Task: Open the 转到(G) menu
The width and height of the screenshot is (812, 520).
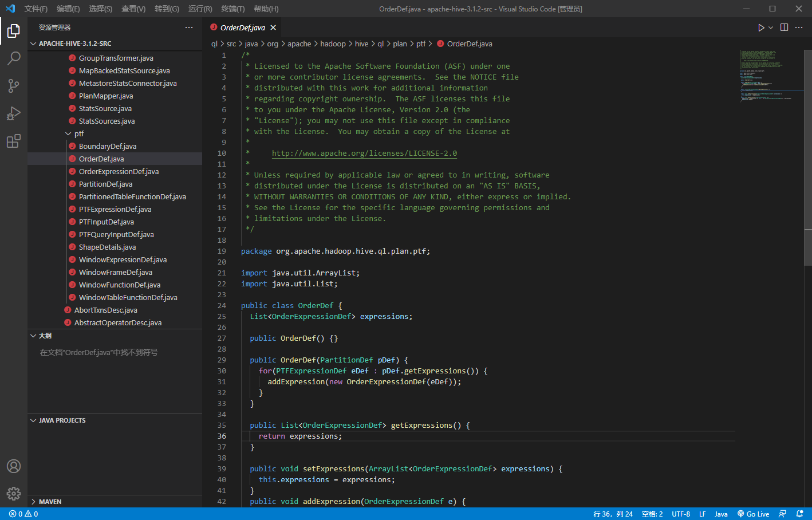Action: pyautogui.click(x=167, y=9)
